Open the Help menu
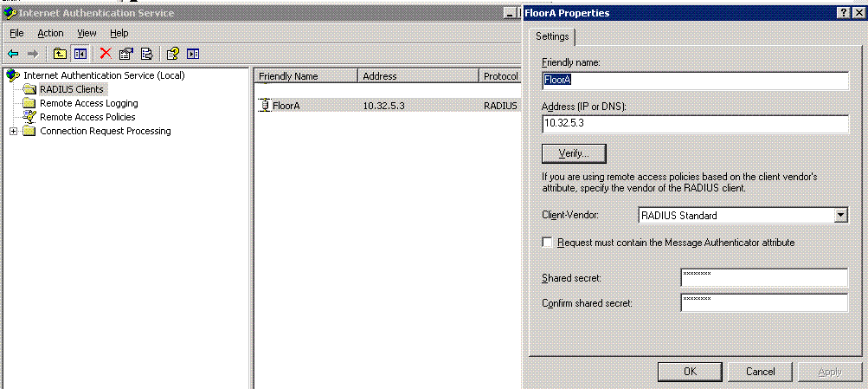 point(119,33)
